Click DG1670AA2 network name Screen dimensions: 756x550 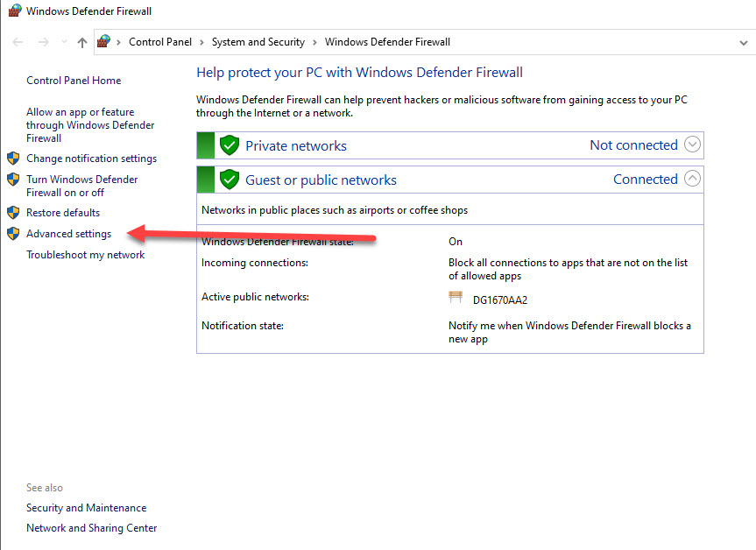coord(500,300)
